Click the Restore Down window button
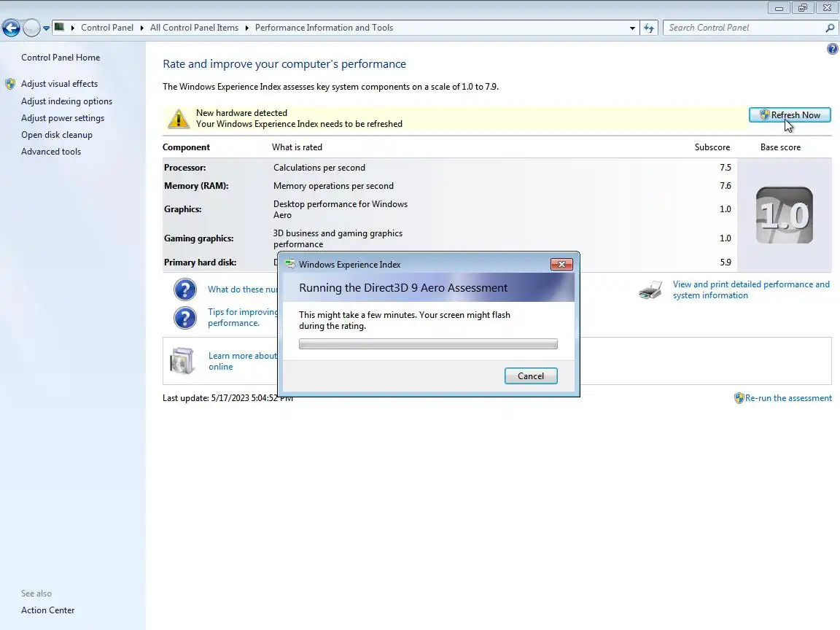 click(802, 7)
